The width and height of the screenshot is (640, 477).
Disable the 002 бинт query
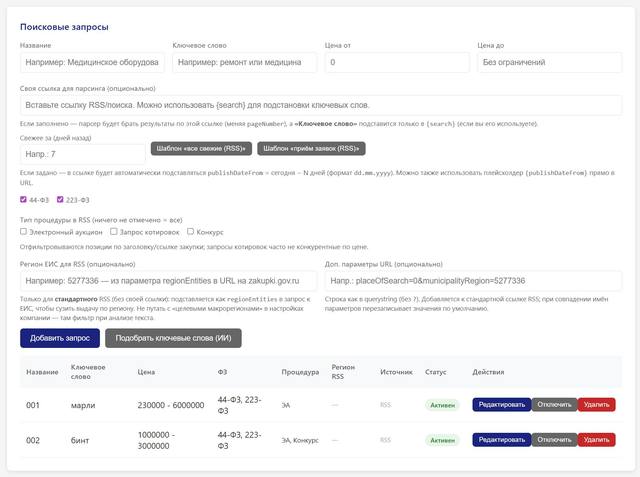click(x=553, y=440)
